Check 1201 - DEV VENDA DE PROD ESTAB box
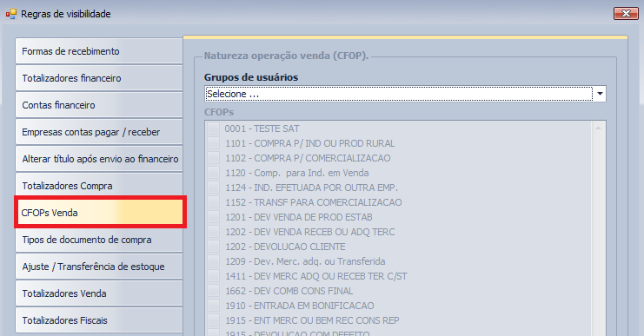This screenshot has width=644, height=336. click(x=213, y=217)
